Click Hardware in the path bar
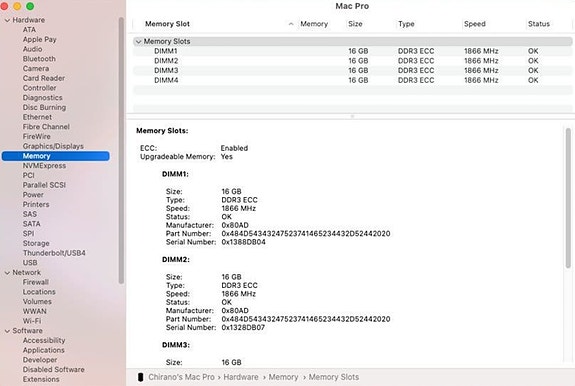The image size is (575, 386). click(241, 377)
